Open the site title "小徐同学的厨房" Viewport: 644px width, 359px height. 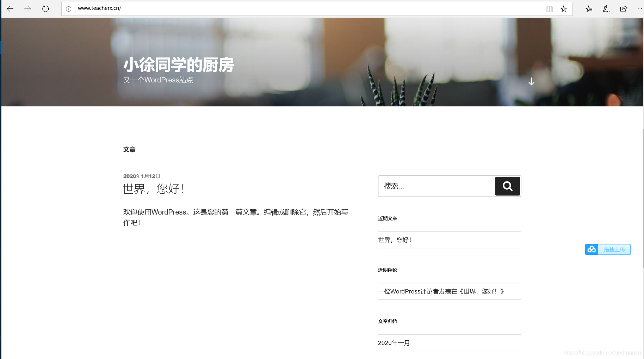(179, 65)
